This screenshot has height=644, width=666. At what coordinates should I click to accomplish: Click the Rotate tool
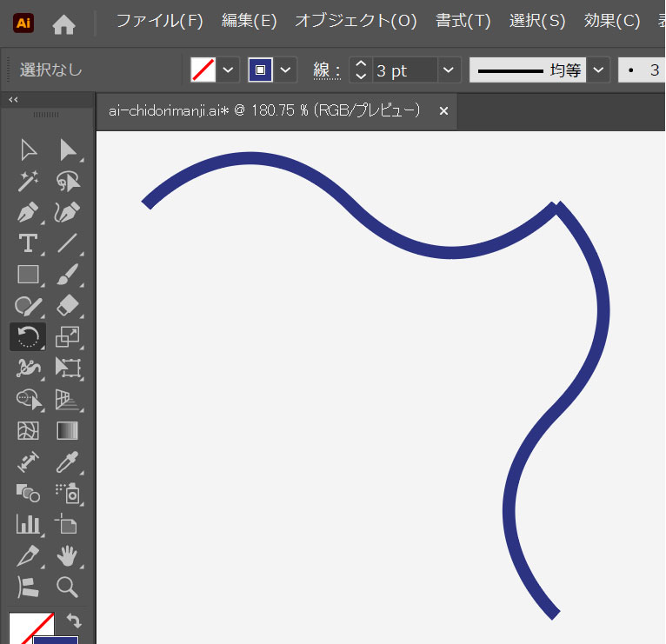pos(28,336)
